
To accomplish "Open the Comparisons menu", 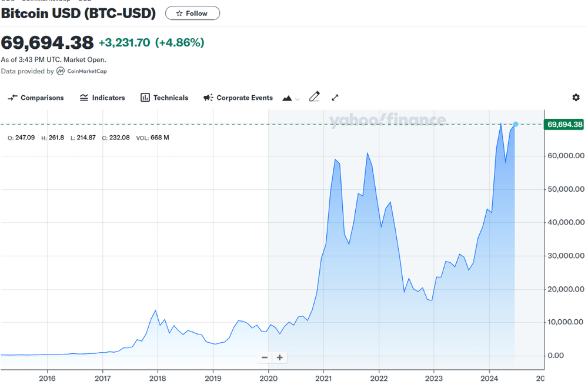I will pyautogui.click(x=36, y=98).
